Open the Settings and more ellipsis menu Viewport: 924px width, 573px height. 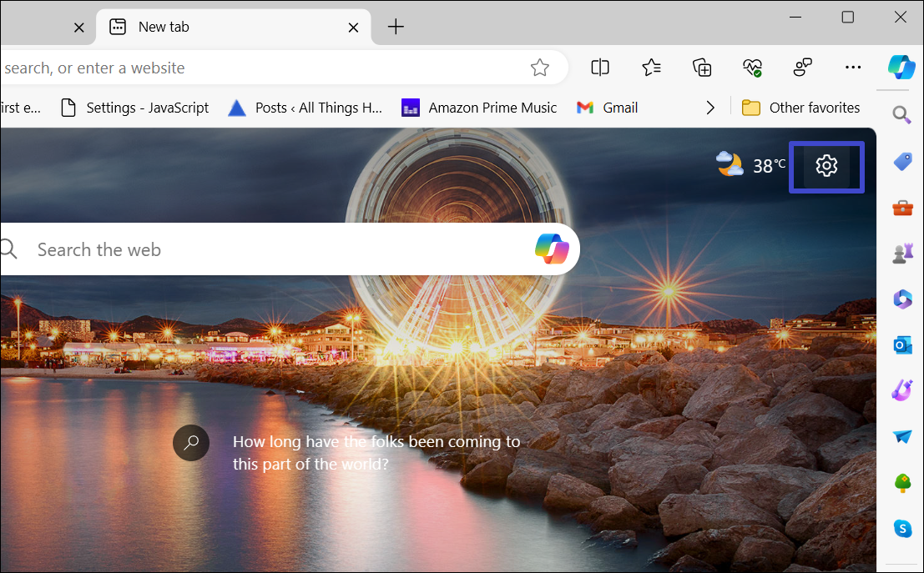coord(853,68)
